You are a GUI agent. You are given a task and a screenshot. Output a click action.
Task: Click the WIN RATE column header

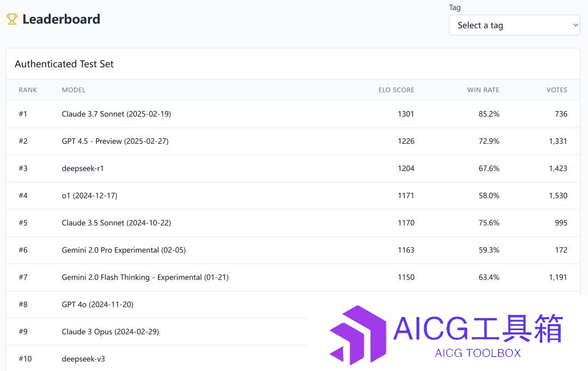pos(483,90)
